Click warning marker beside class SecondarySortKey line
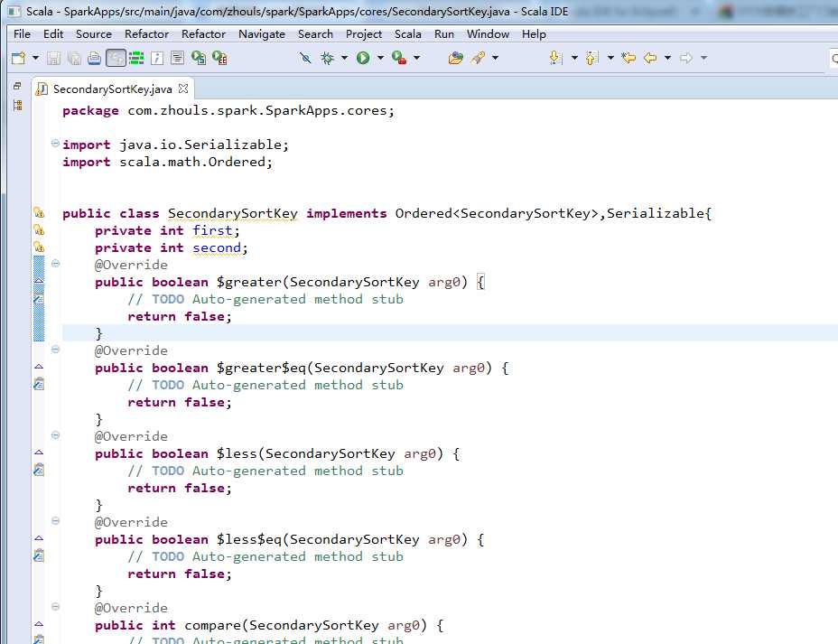 point(39,212)
